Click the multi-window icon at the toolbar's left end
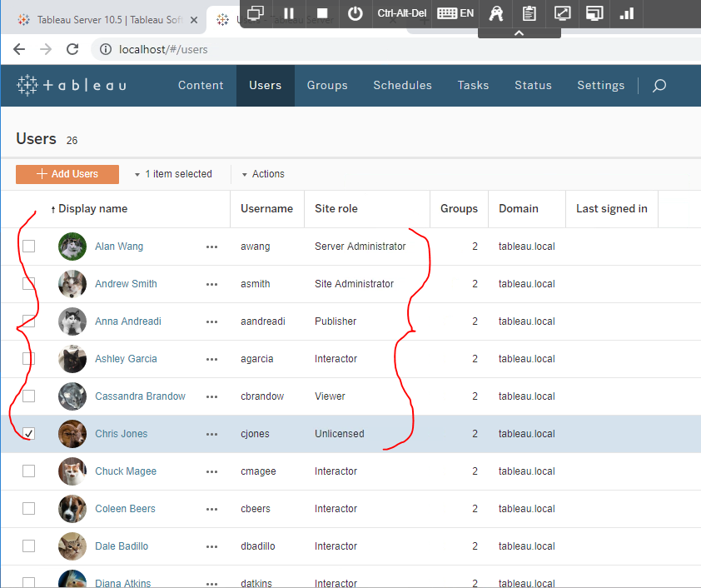Image resolution: width=701 pixels, height=588 pixels. (256, 13)
